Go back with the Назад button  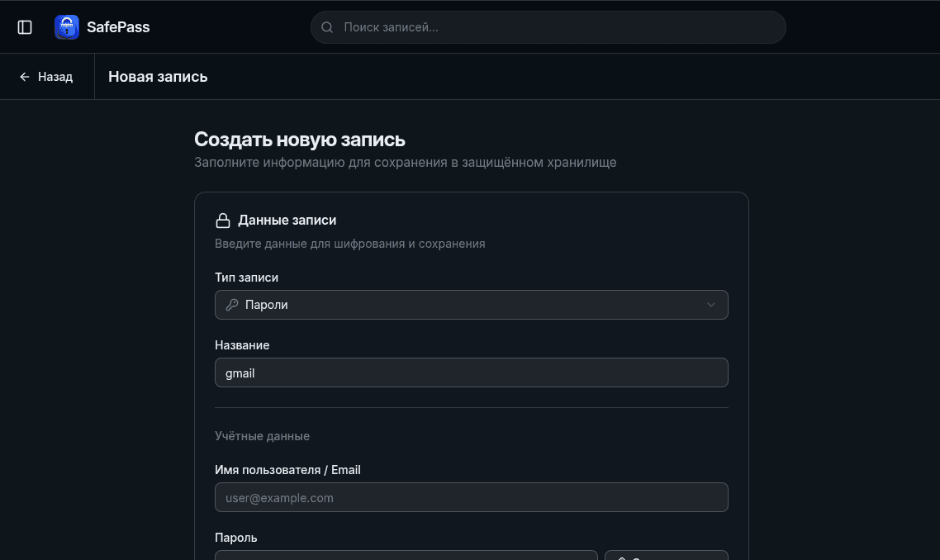[x=46, y=77]
